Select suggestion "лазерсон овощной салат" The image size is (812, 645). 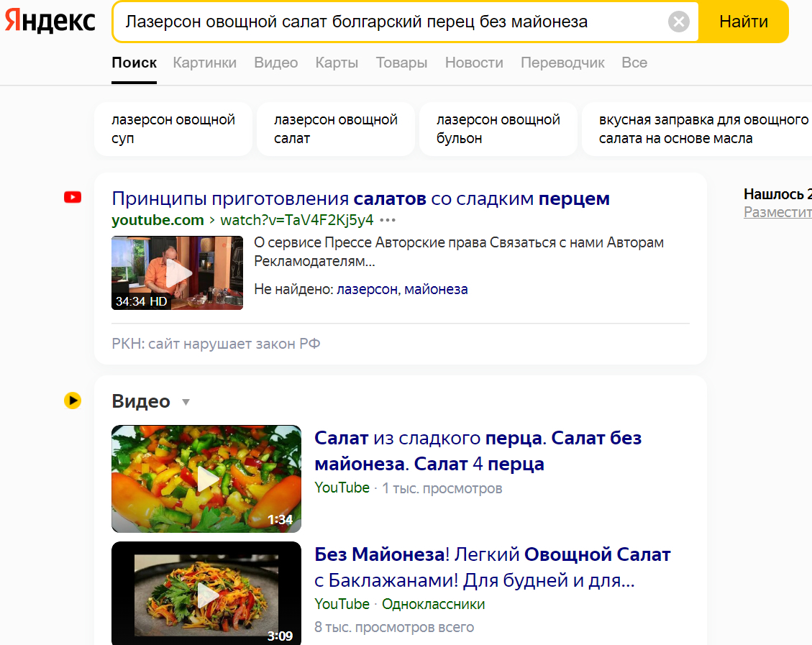pyautogui.click(x=336, y=129)
